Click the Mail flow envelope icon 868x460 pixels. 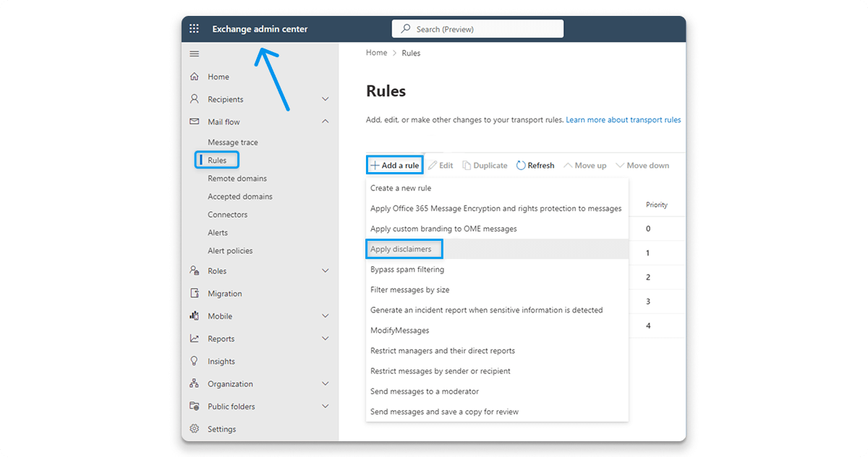click(x=194, y=122)
